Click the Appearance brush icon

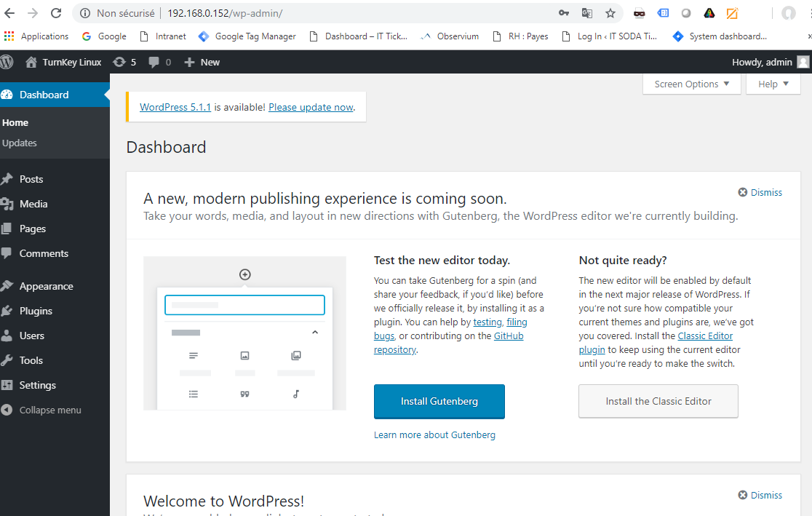7,286
